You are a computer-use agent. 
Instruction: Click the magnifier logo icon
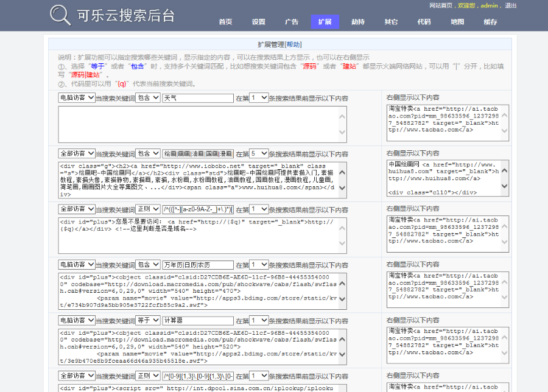[x=60, y=15]
